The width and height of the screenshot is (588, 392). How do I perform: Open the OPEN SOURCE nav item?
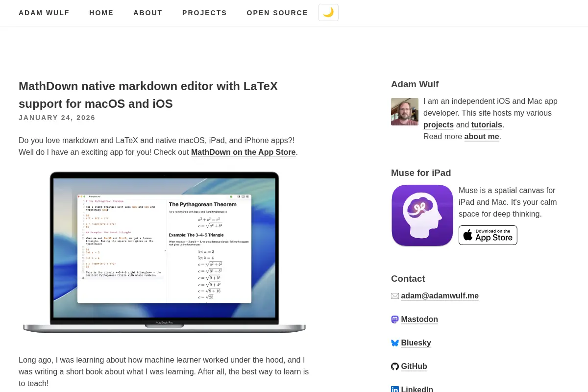pyautogui.click(x=277, y=13)
